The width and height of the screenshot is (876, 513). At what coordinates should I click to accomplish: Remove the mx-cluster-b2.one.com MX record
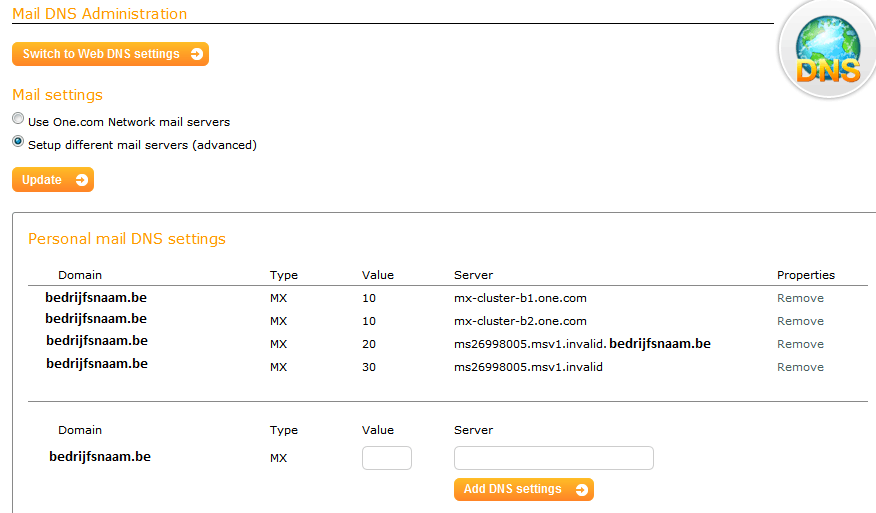point(800,321)
